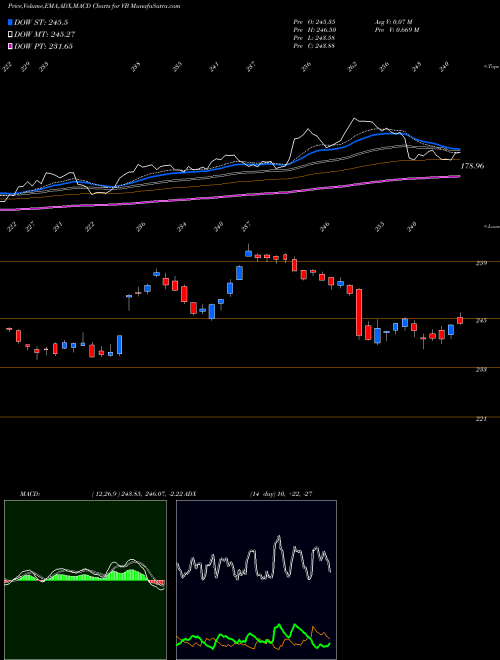Select the 'DOW MT: 245.27' legend text
Image resolution: width=500 pixels, height=660 pixels.
45,34
